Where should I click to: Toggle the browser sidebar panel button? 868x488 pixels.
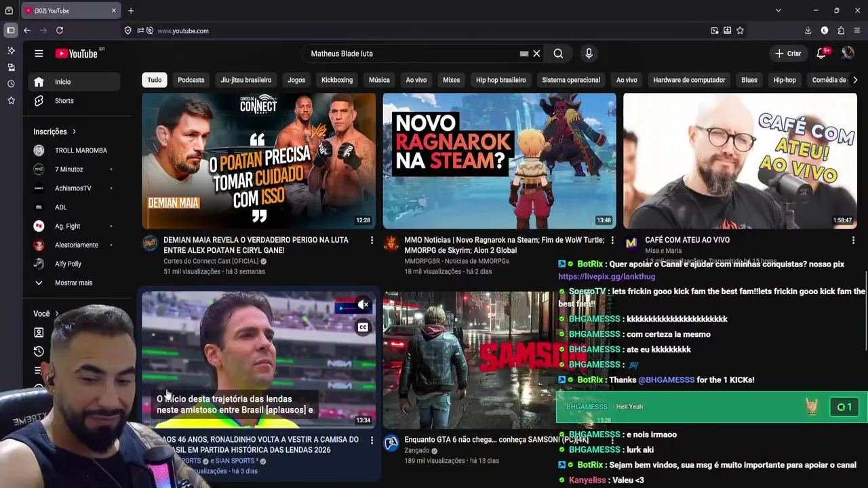10,30
